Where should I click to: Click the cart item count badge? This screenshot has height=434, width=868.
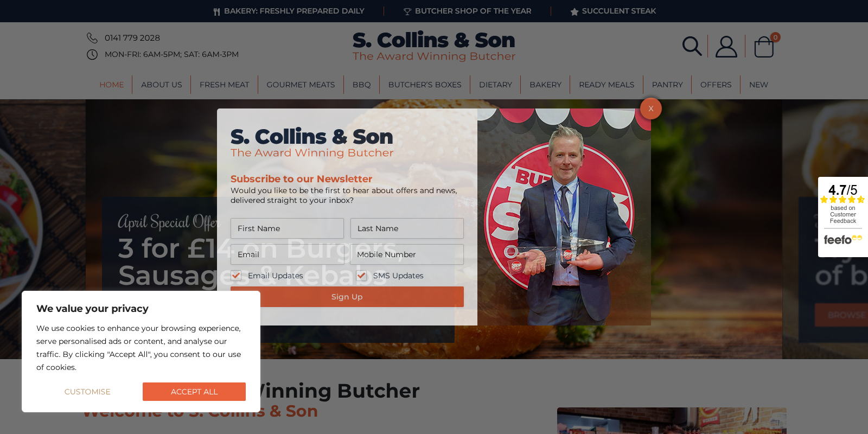point(775,37)
